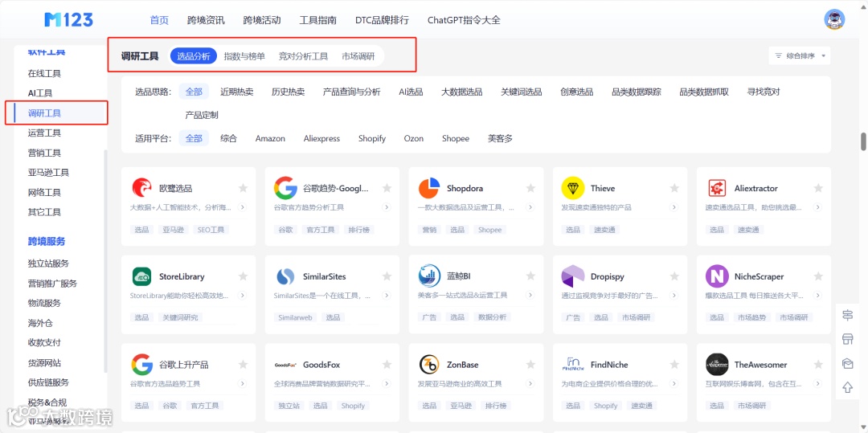Open 亚马逊工具 in left sidebar
The width and height of the screenshot is (868, 433).
click(49, 173)
